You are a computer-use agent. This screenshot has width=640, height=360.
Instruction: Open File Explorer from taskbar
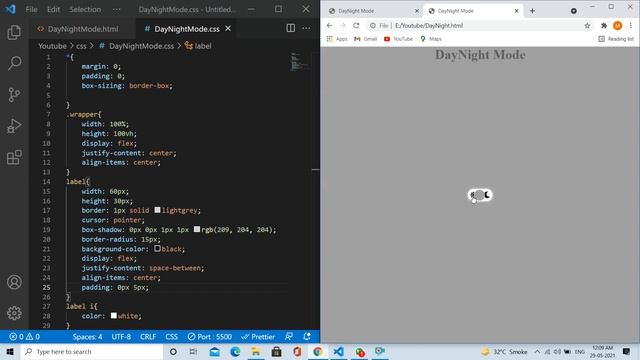256,351
